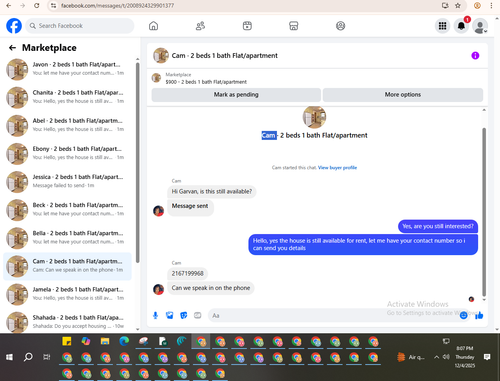Click the '$900 - 2 beds 1 bath Flat/apartment' listing text

(206, 82)
